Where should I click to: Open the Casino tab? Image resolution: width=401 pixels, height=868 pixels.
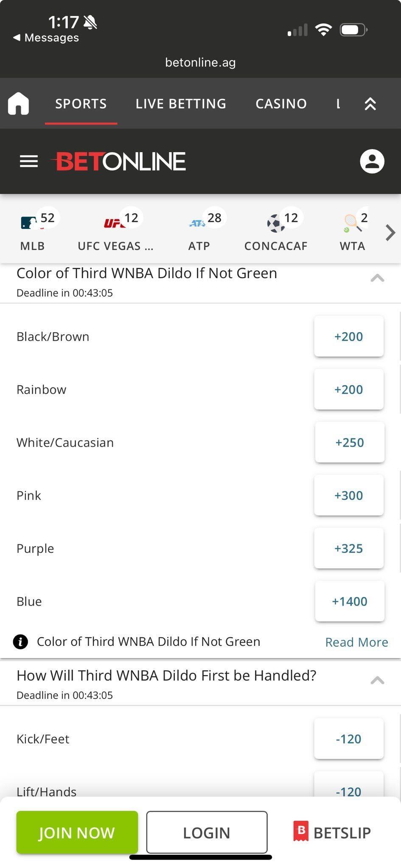(281, 104)
